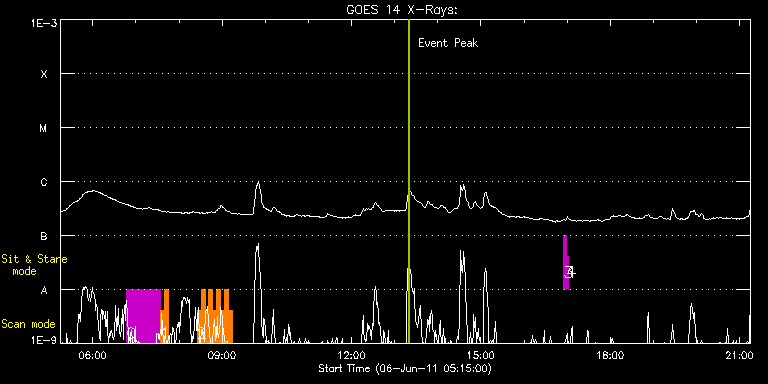Click the 'Event Peak' label text
Viewport: 768px width, 384px height.
[448, 43]
